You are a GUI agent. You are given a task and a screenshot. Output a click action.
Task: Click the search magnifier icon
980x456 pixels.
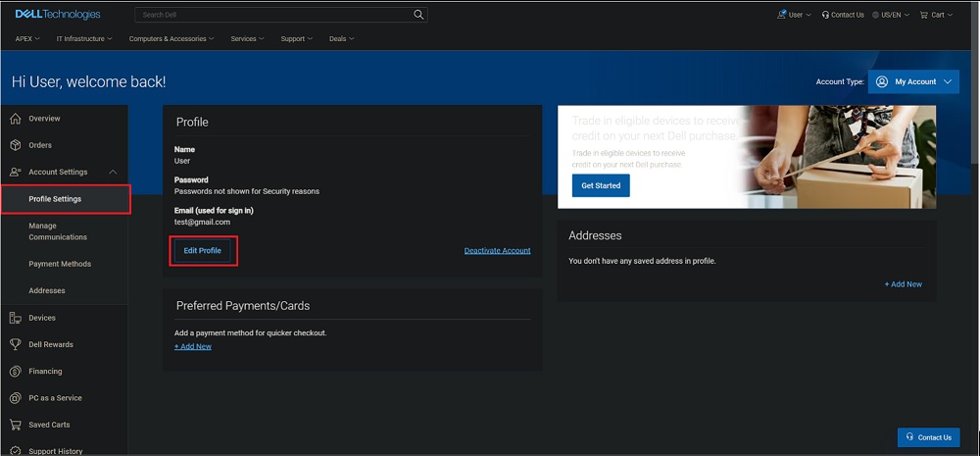coord(418,15)
